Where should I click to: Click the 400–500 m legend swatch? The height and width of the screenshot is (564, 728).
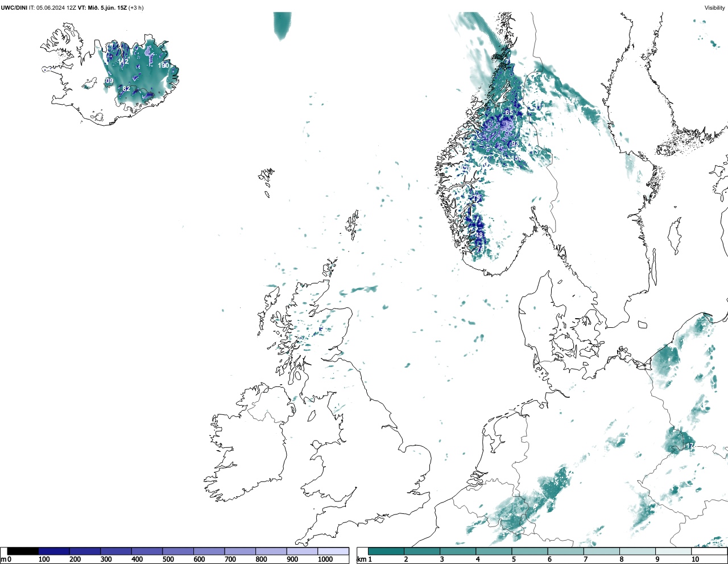pos(147,551)
